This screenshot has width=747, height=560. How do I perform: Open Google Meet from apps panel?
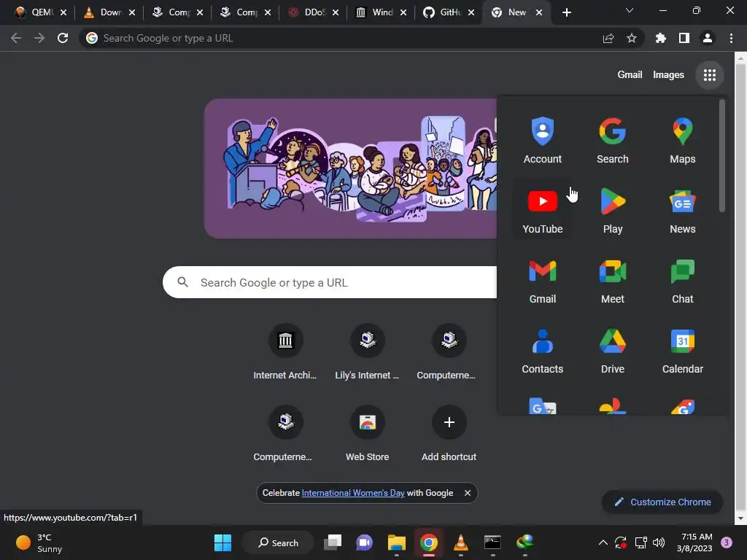(x=612, y=281)
